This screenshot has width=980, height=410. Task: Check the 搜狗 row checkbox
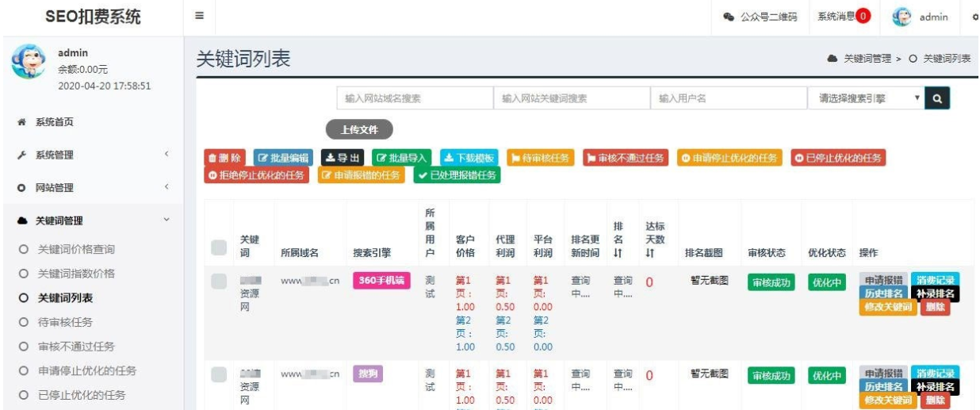219,375
